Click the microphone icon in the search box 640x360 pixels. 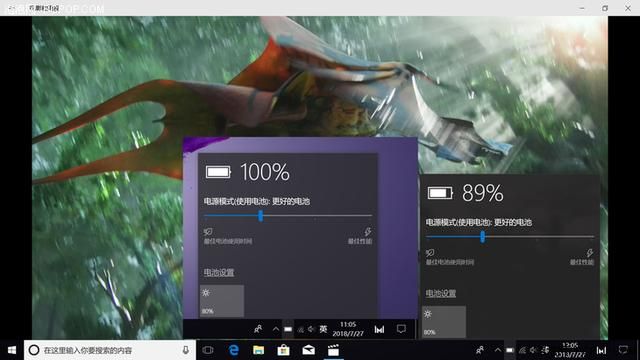[x=185, y=350]
